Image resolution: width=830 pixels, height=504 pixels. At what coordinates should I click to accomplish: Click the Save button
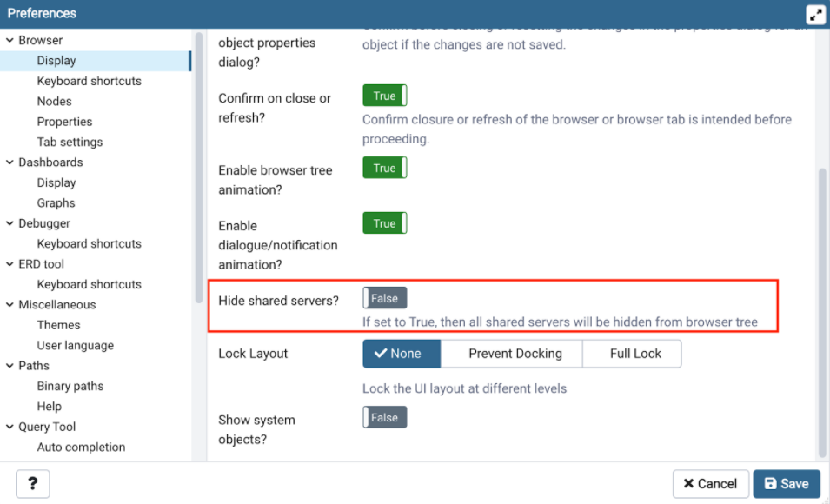[x=787, y=484]
